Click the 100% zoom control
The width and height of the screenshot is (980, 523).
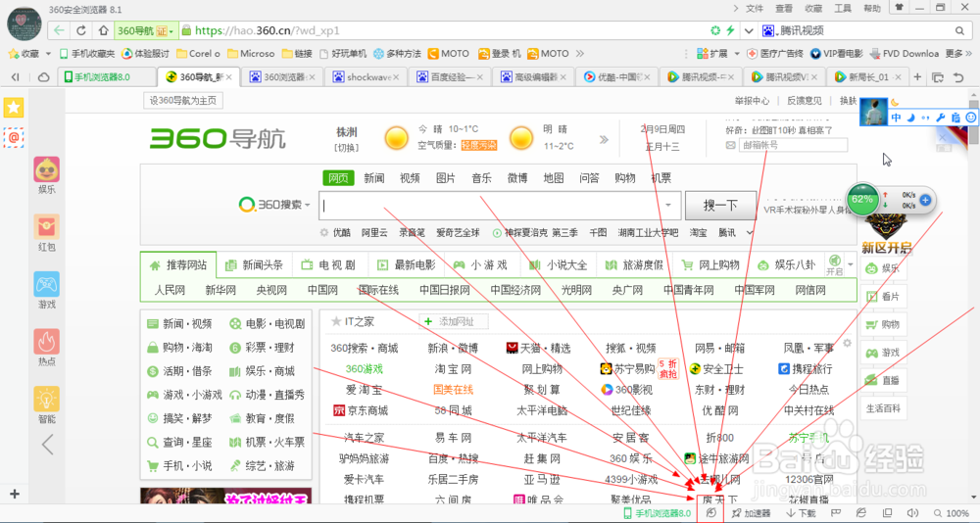point(952,513)
